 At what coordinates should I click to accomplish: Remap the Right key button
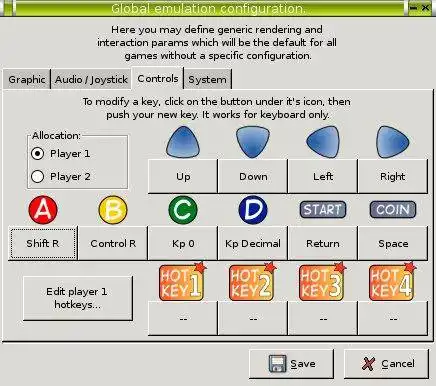point(393,176)
